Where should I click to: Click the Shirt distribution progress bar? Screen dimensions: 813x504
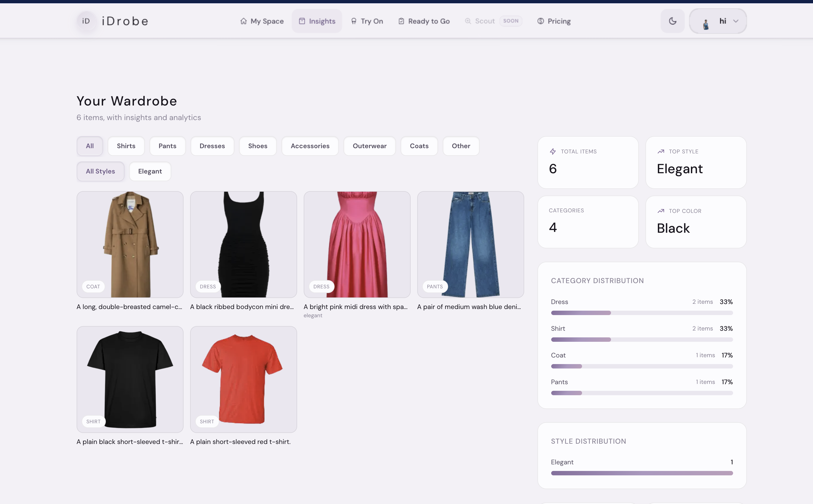[642, 340]
